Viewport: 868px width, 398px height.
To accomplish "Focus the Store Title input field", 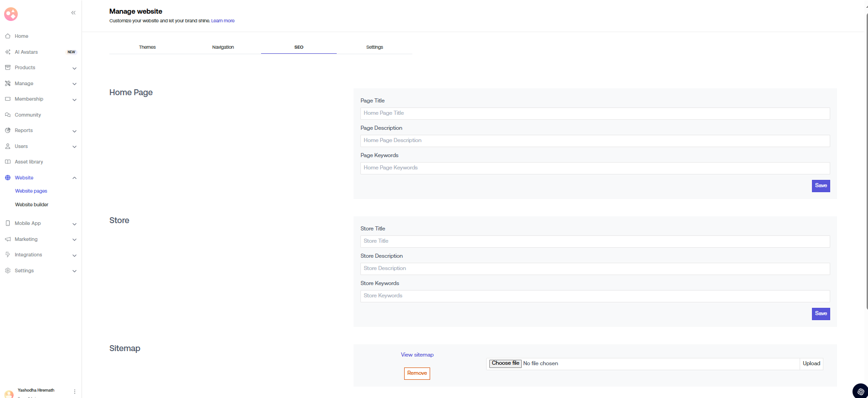I will point(595,241).
